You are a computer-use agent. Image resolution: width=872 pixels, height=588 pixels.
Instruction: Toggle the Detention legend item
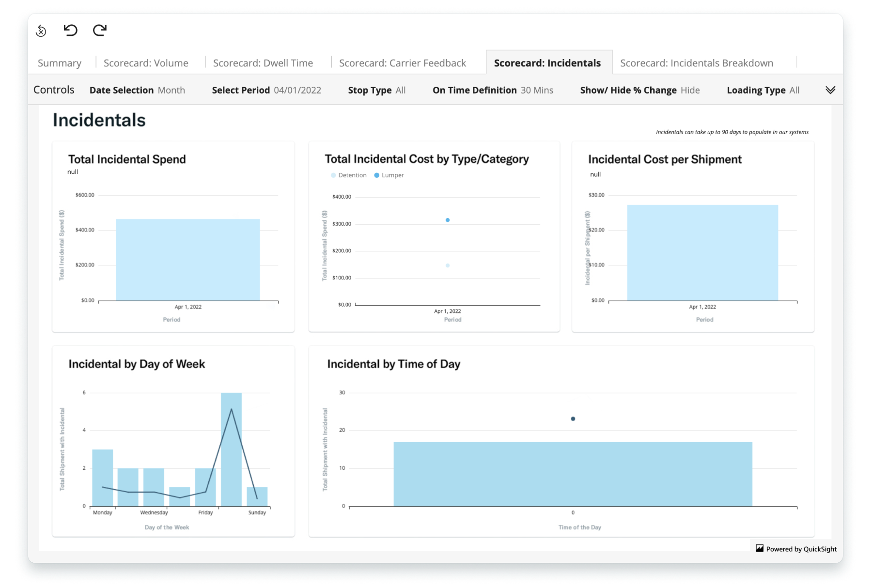tap(349, 175)
